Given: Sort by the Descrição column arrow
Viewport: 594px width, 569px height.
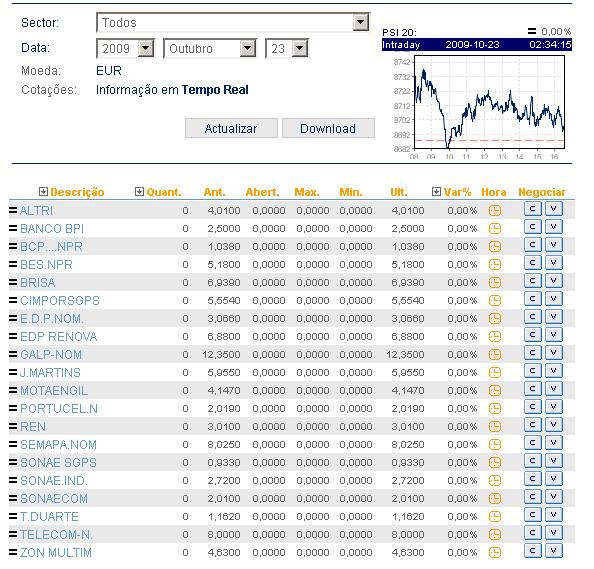Looking at the screenshot, I should click(x=43, y=192).
